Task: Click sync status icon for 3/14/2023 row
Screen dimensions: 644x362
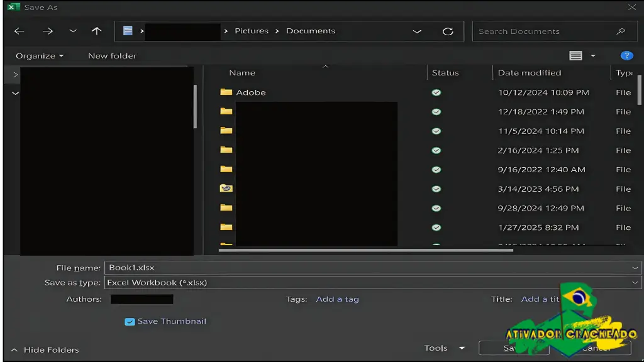Action: click(x=436, y=189)
